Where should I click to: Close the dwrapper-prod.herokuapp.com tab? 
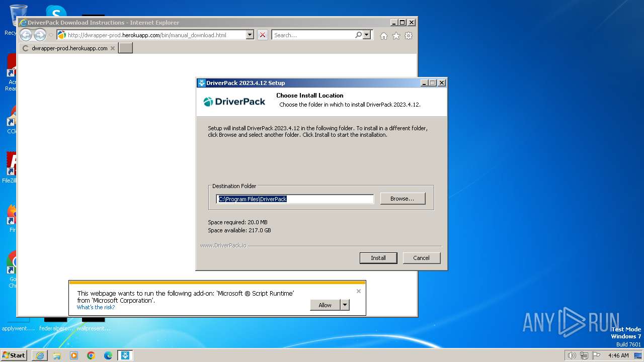point(113,48)
